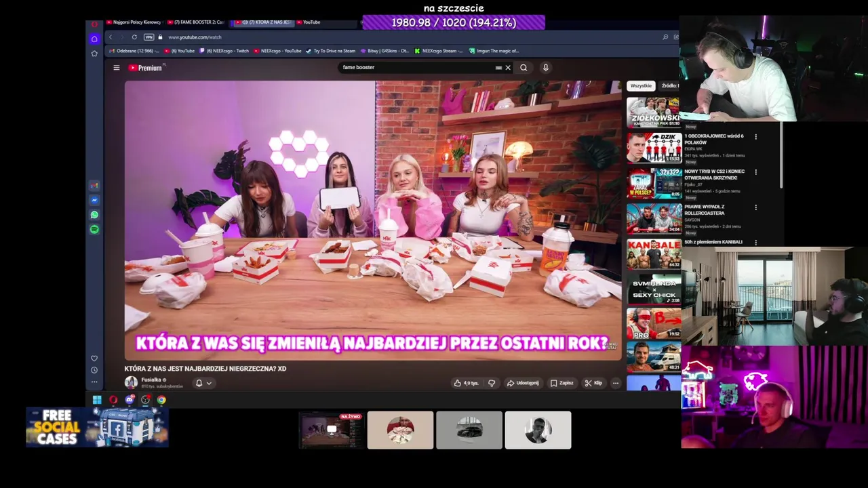This screenshot has height=488, width=868.
Task: Open Opera sidebar bookmarks star icon
Action: coord(94,54)
